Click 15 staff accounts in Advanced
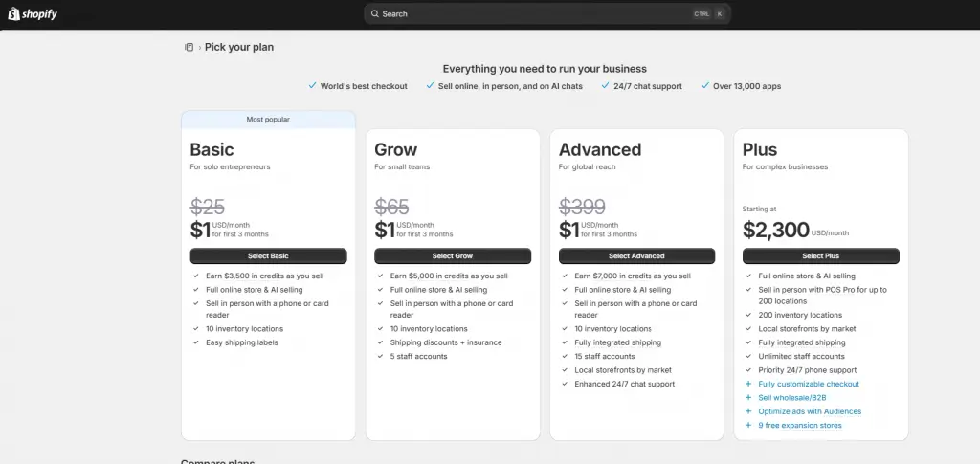980x464 pixels. (605, 357)
